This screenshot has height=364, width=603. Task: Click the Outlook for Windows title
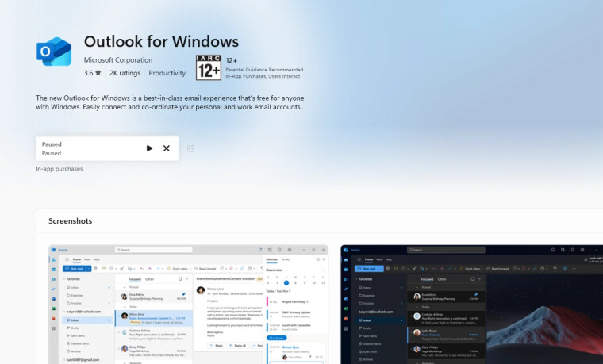click(161, 41)
